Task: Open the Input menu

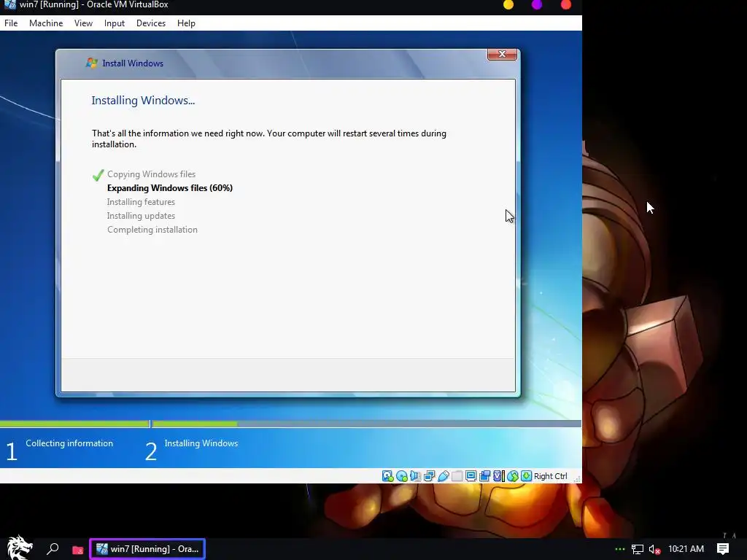Action: point(115,23)
